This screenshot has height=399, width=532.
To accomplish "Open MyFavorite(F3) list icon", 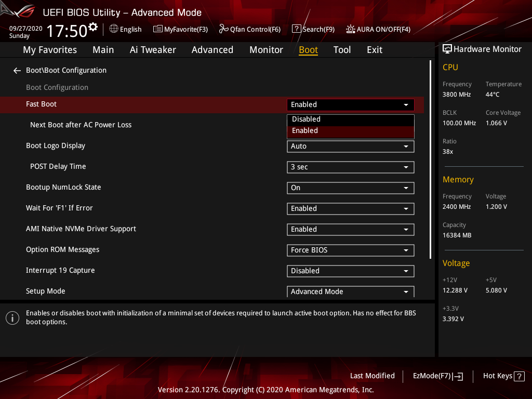I will pos(158,29).
